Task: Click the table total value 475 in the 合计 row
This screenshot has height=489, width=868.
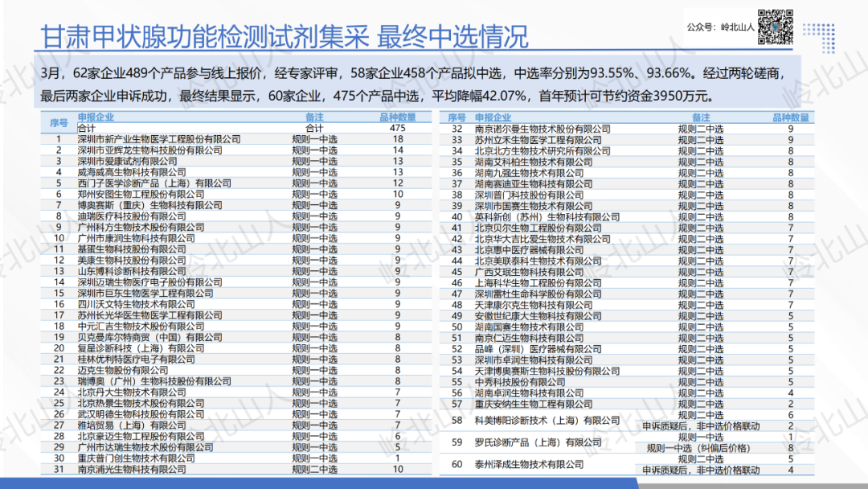Action: pos(398,128)
